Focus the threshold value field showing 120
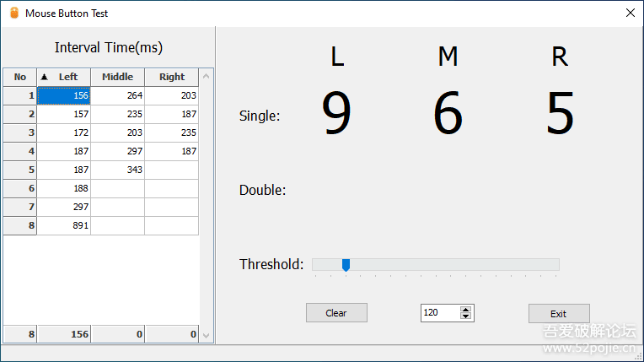The height and width of the screenshot is (362, 644). pyautogui.click(x=440, y=312)
